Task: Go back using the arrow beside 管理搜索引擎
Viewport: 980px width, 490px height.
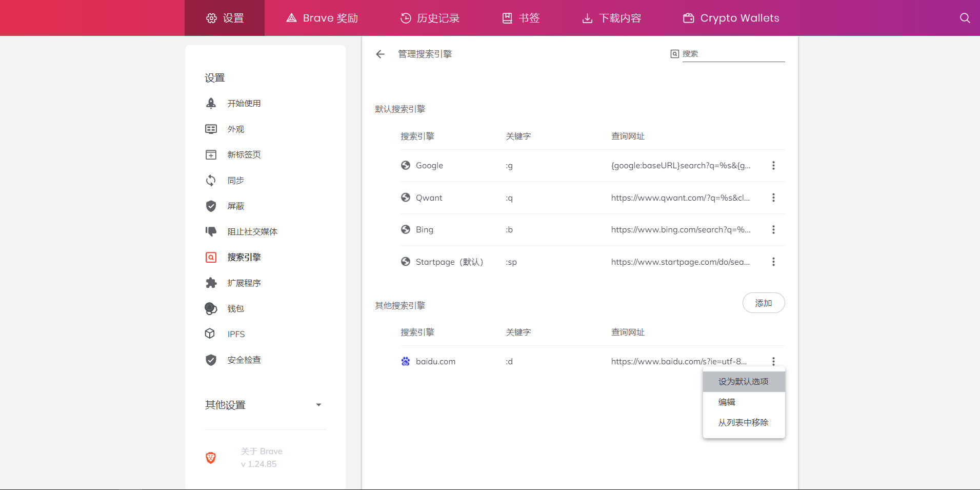Action: [380, 54]
